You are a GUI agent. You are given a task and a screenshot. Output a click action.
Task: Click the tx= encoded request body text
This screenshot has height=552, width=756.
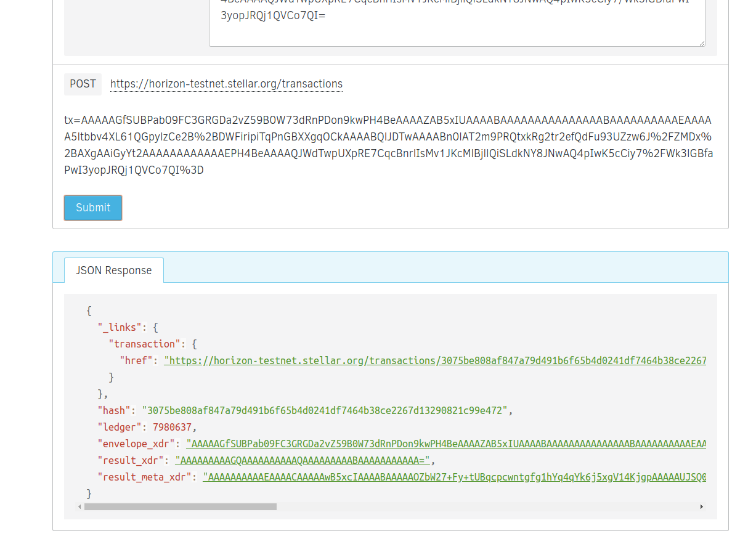point(388,145)
